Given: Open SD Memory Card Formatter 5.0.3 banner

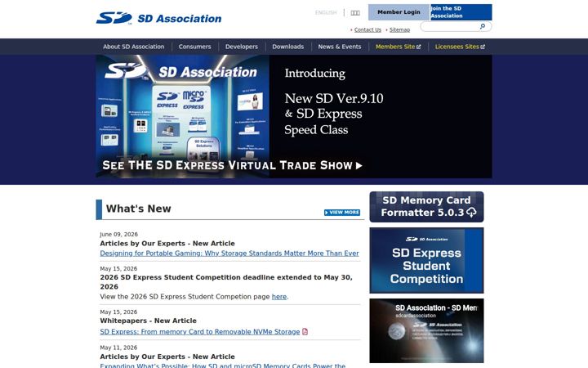Looking at the screenshot, I should coord(426,207).
